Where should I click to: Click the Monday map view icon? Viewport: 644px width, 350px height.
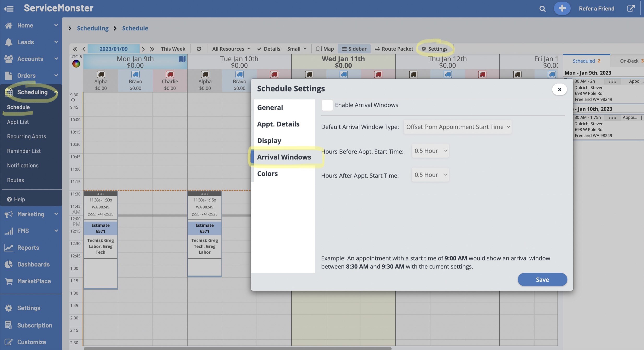click(182, 59)
